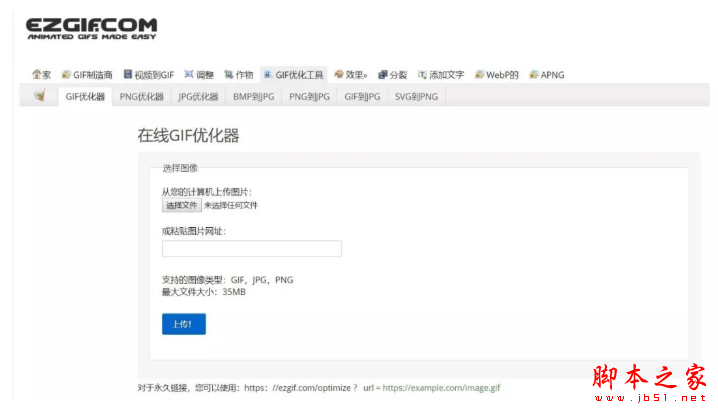Screen dimensions: 718x409
Task: Click the 选择文件 choose file button
Action: point(181,205)
